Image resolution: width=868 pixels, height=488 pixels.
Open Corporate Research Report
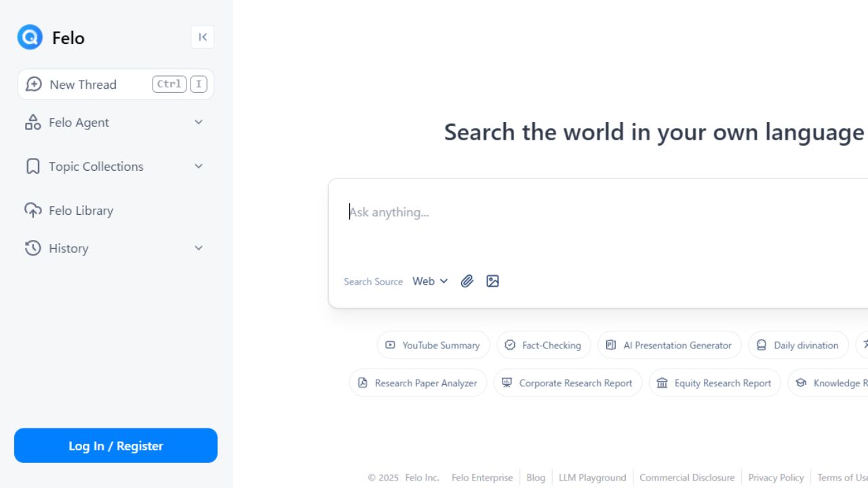tap(568, 383)
